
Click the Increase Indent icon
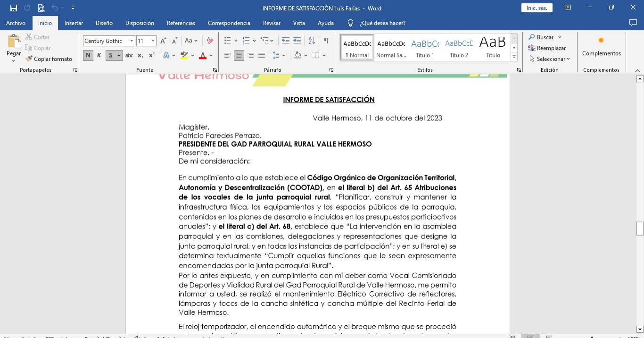point(297,41)
